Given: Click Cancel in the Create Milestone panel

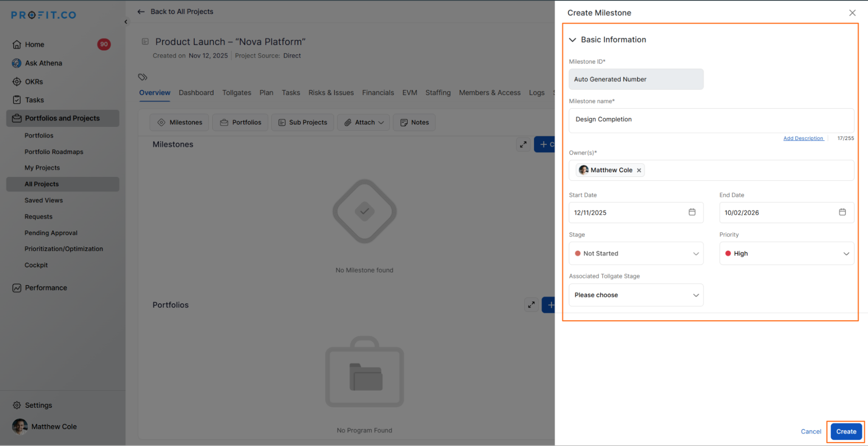Looking at the screenshot, I should pyautogui.click(x=811, y=432).
